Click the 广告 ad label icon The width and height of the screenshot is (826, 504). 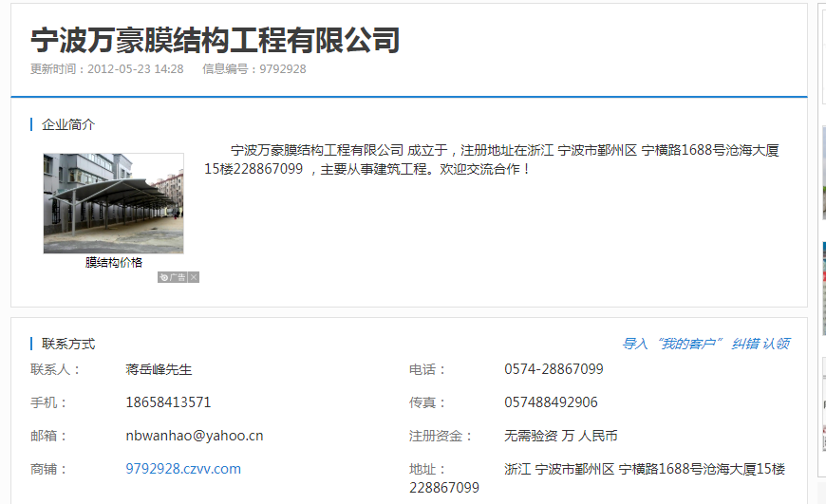pyautogui.click(x=172, y=277)
